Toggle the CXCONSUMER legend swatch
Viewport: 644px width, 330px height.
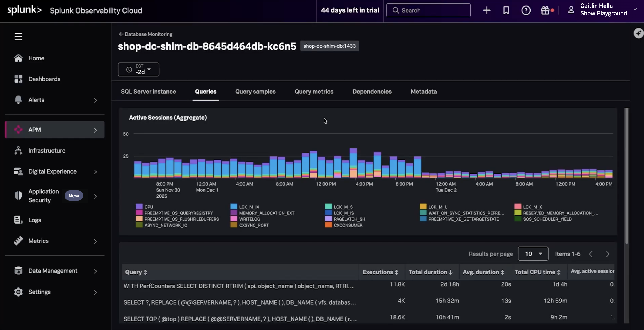tap(328, 225)
